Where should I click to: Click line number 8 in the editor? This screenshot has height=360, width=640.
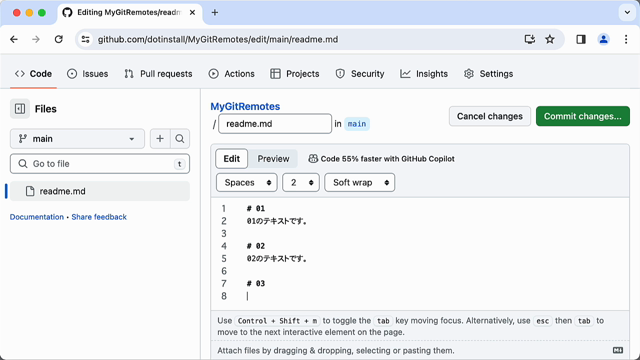coord(224,296)
